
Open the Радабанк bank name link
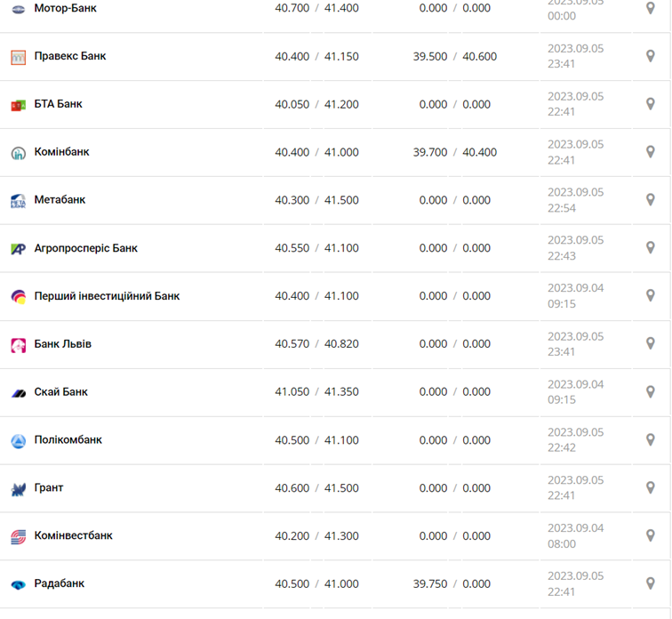click(x=59, y=584)
